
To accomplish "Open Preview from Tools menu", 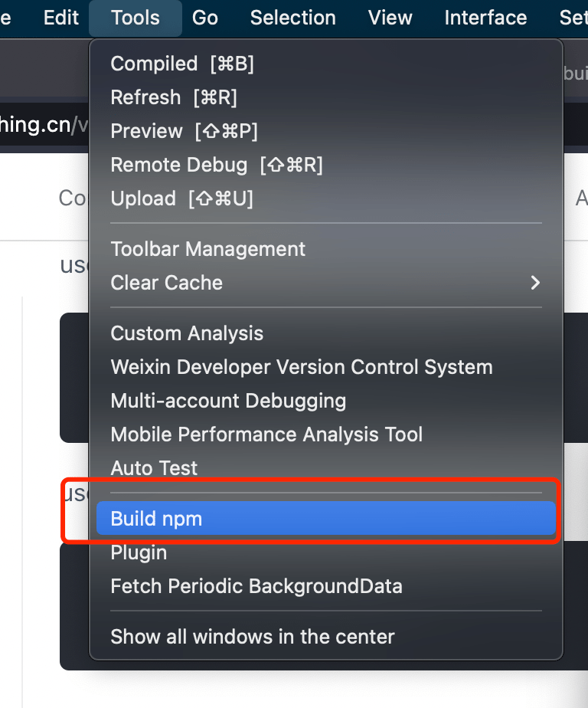I will [184, 131].
